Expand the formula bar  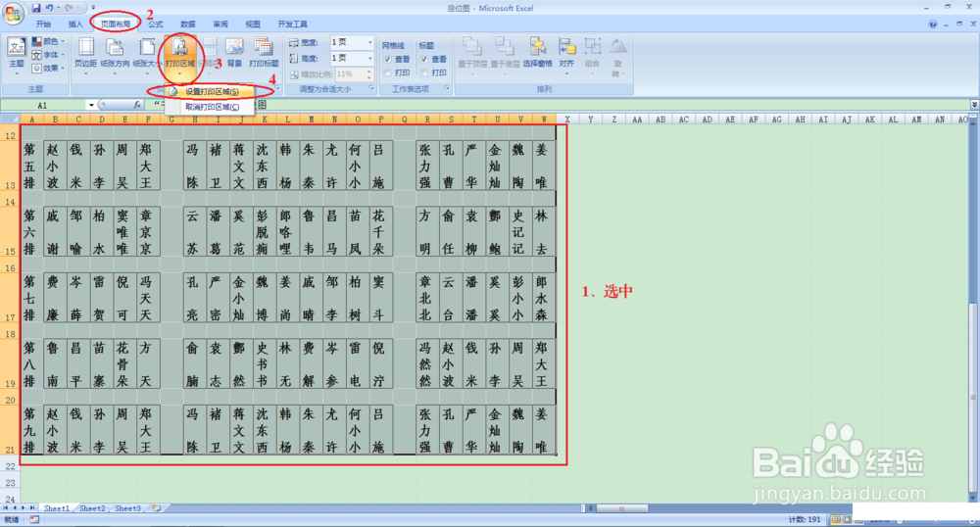(974, 104)
